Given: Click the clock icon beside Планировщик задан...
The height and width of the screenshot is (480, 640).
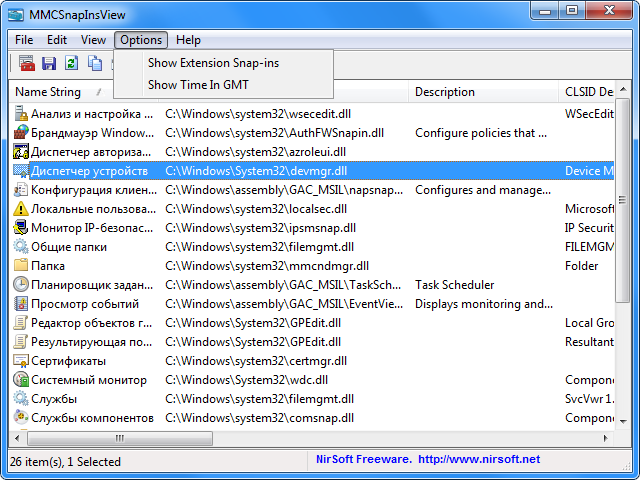Looking at the screenshot, I should pyautogui.click(x=21, y=284).
